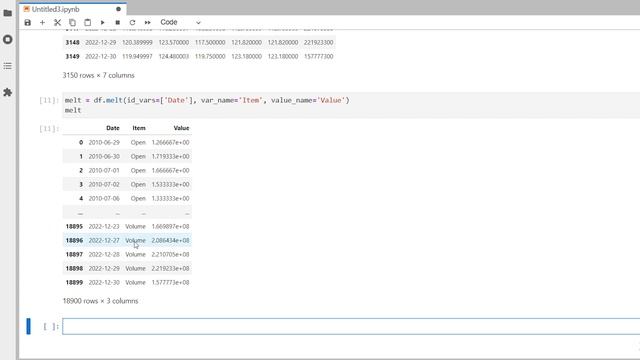Open the Code cell type dropdown

(x=180, y=22)
